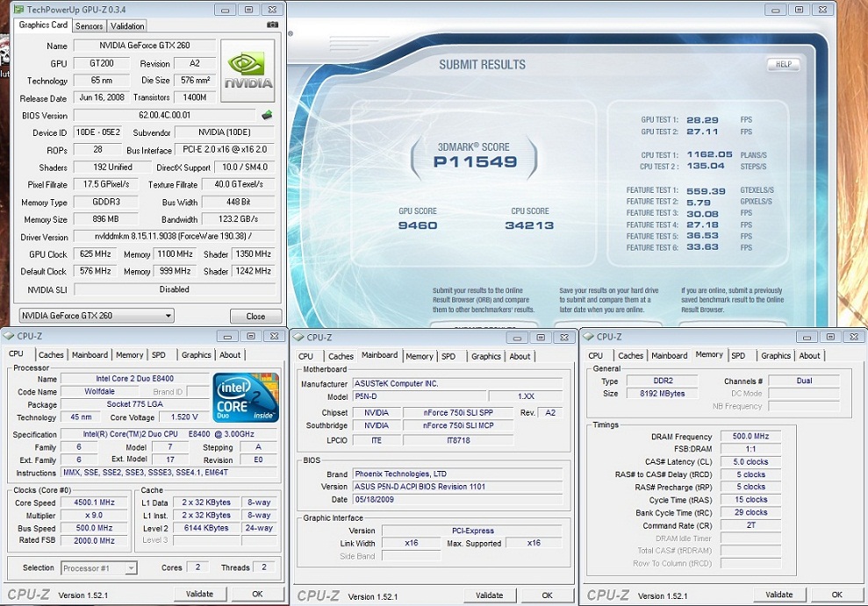Image resolution: width=868 pixels, height=606 pixels.
Task: Click the Close button in GPU-Z
Action: (x=255, y=317)
